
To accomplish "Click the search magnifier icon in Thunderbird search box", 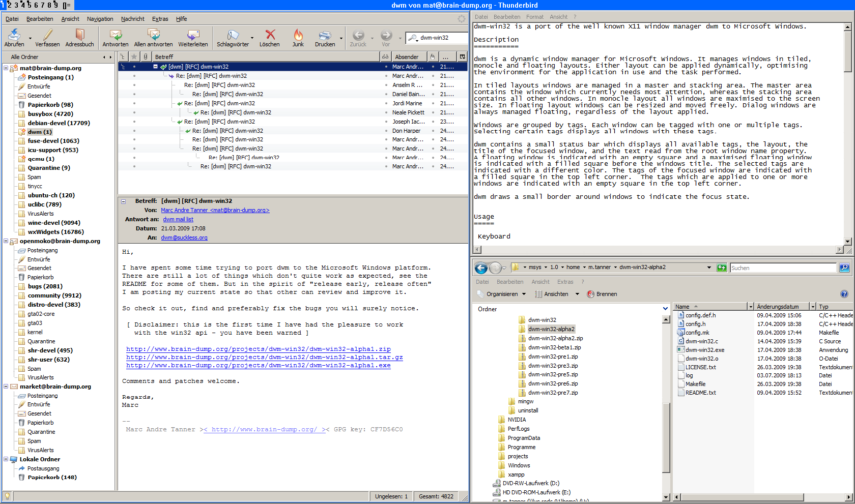I will pos(412,38).
